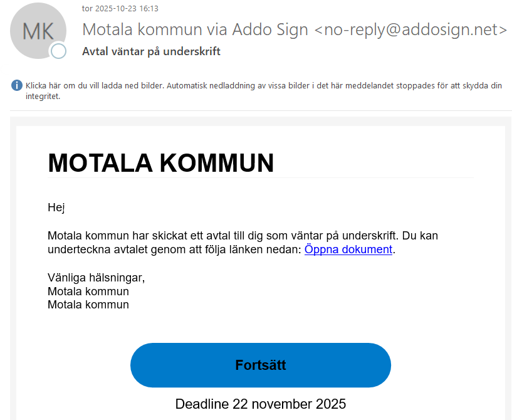Click the last "Motala kommun" signature line

pos(88,305)
